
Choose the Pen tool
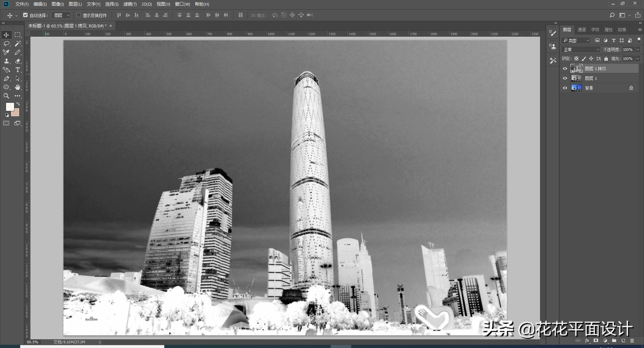6,78
